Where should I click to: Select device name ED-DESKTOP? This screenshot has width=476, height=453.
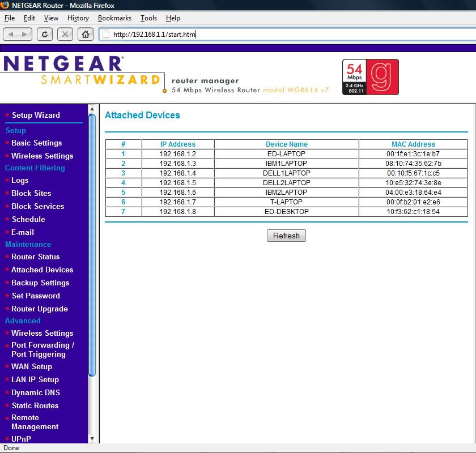(x=286, y=212)
